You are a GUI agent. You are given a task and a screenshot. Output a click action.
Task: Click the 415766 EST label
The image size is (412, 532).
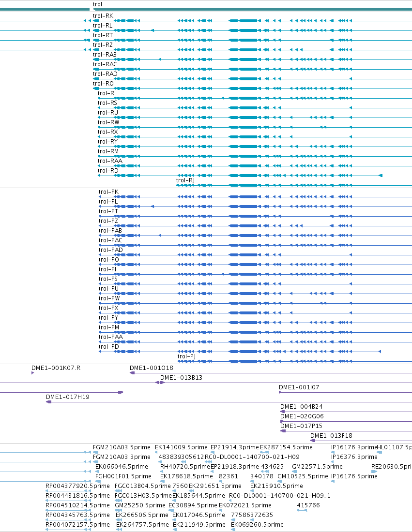pyautogui.click(x=308, y=505)
